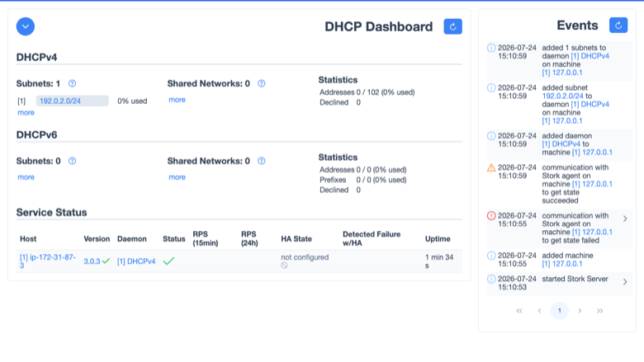This screenshot has height=362, width=644.
Task: Expand the 'started Stork Server' event details
Action: point(625,282)
